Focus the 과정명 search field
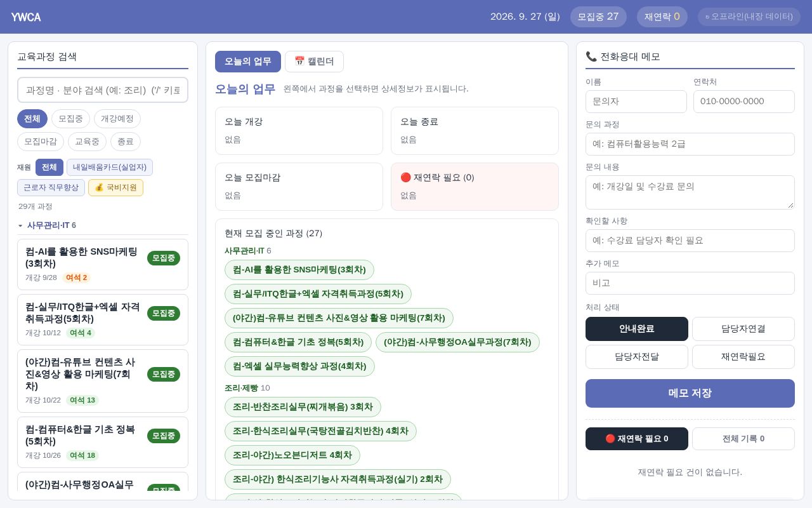This screenshot has height=508, width=812. (x=103, y=90)
